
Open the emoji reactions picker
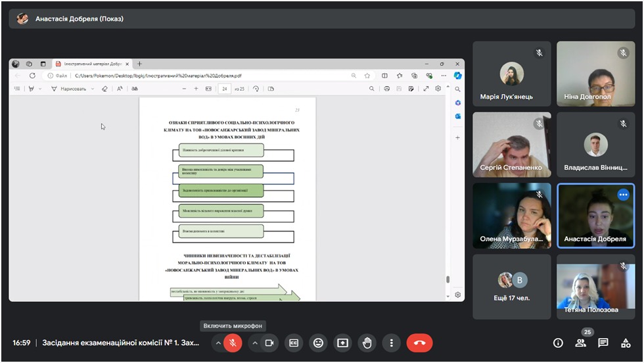click(319, 343)
